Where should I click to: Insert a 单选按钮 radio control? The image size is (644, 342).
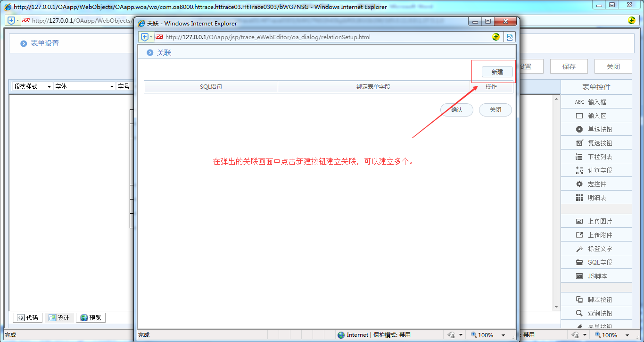point(596,129)
